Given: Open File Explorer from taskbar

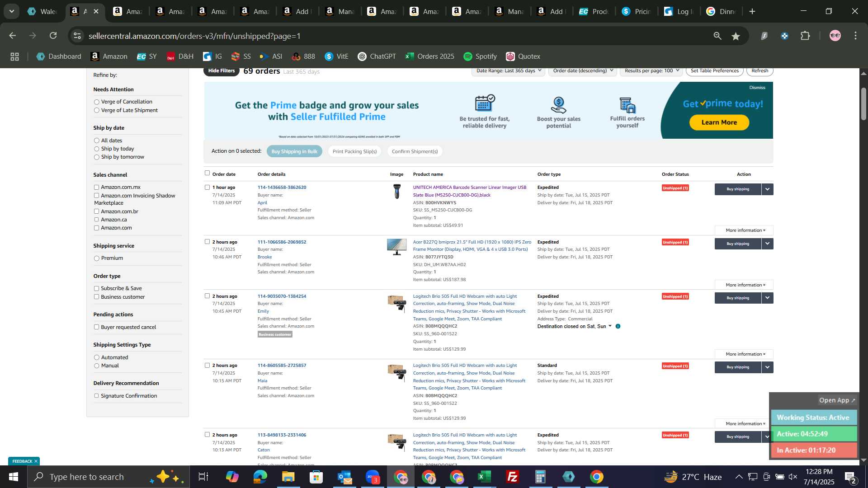Looking at the screenshot, I should (x=288, y=477).
